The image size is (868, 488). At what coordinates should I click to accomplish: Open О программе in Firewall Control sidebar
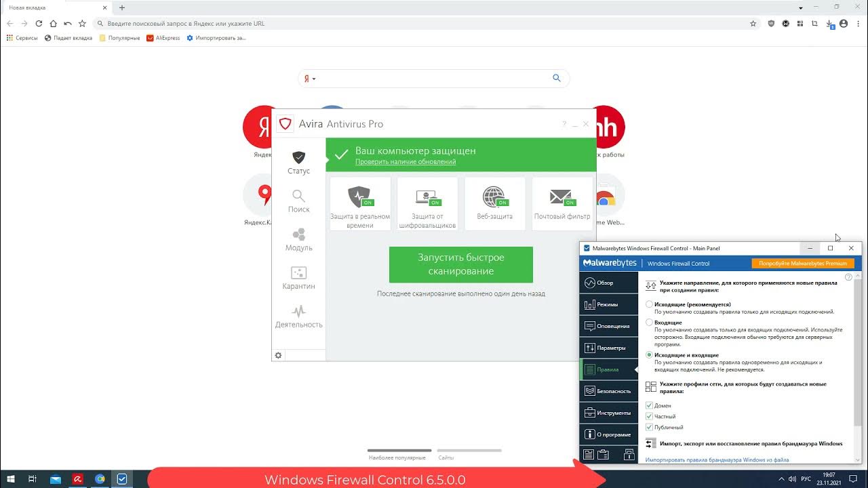(609, 434)
